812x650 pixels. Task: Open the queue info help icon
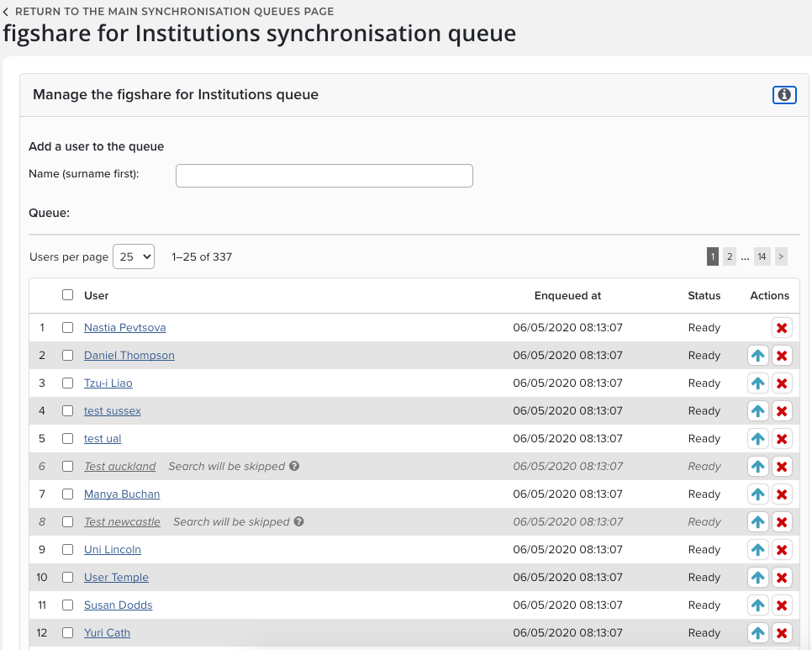(783, 95)
